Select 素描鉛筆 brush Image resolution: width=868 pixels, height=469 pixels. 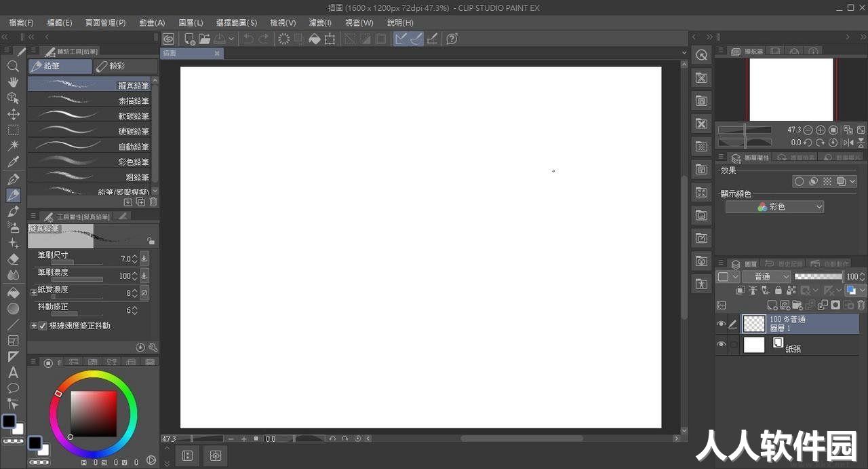coord(89,100)
